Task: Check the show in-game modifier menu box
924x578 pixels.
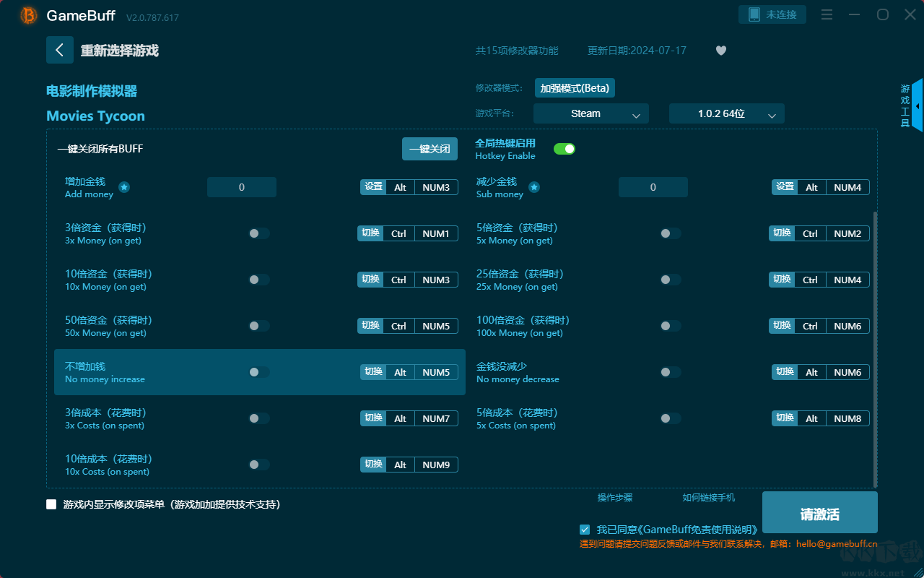Action: 51,504
